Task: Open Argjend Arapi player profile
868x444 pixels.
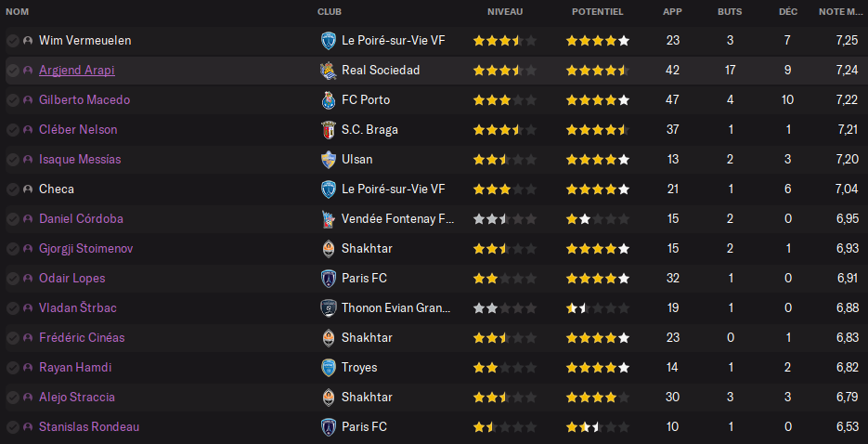Action: pos(77,71)
